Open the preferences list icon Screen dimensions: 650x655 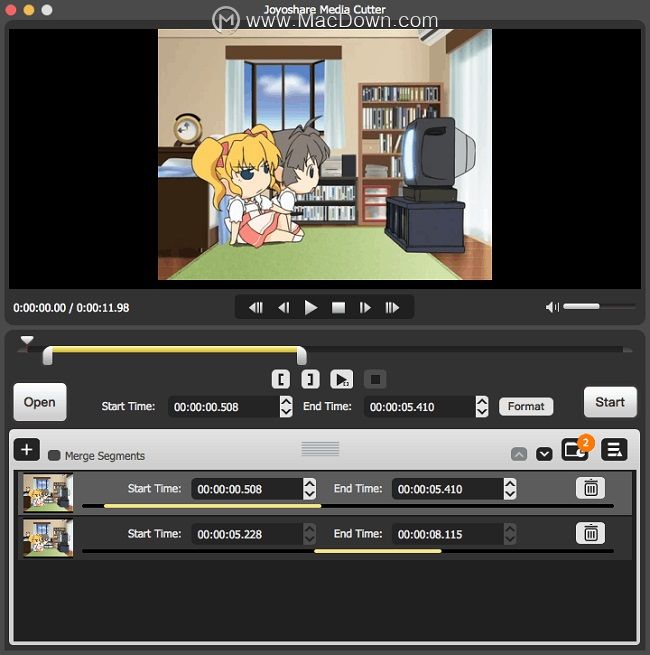pyautogui.click(x=614, y=449)
